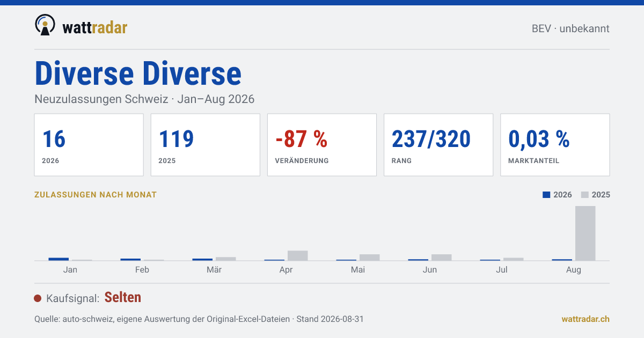
Task: Open the wattradar.ch link
Action: coord(586,319)
